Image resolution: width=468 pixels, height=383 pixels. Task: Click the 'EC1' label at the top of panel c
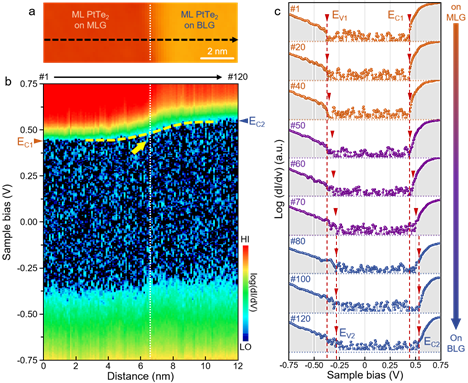click(x=396, y=16)
